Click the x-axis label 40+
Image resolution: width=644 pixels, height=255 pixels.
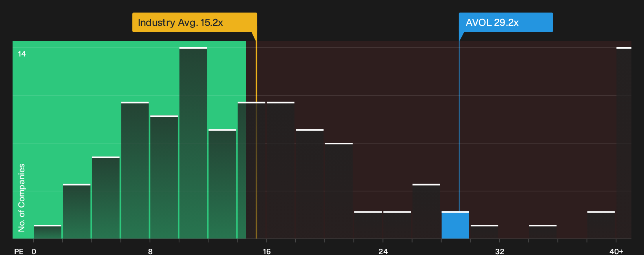[x=617, y=251]
